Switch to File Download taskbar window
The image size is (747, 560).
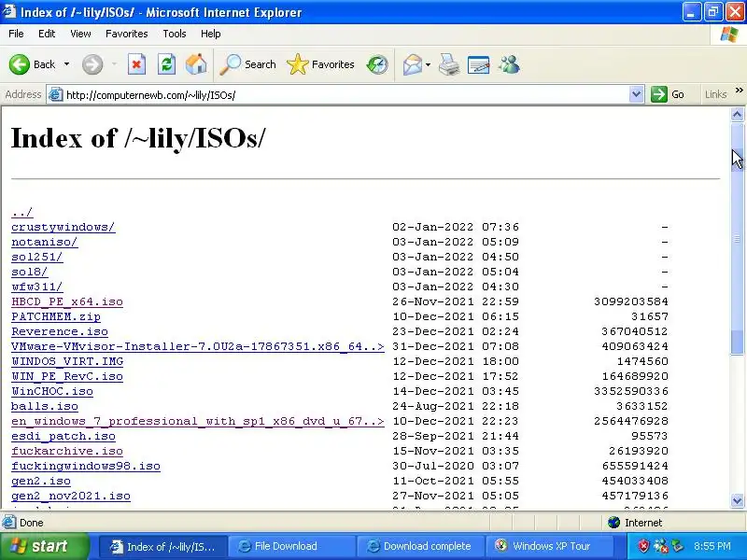[x=291, y=547]
